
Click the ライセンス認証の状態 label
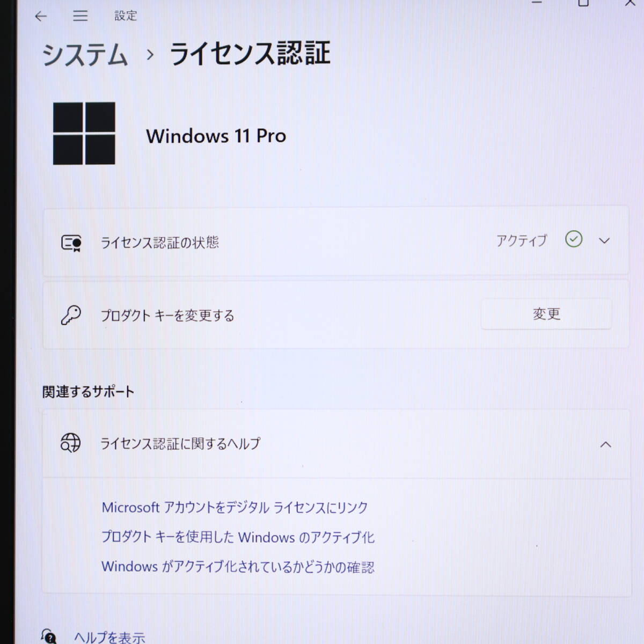click(160, 243)
